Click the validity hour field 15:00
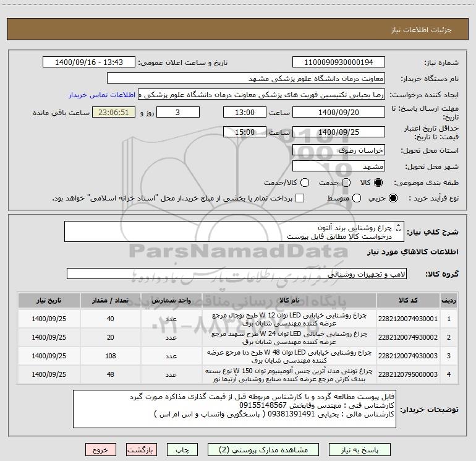 (x=245, y=132)
